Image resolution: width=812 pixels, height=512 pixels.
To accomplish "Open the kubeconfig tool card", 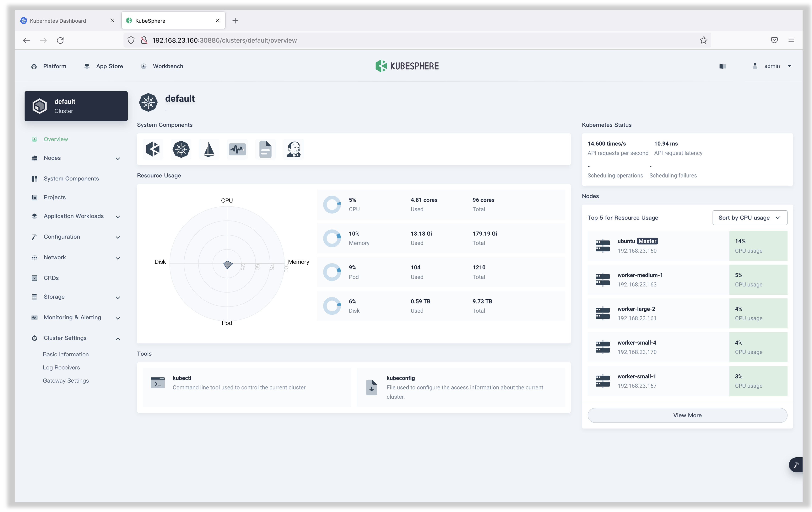I will [461, 387].
